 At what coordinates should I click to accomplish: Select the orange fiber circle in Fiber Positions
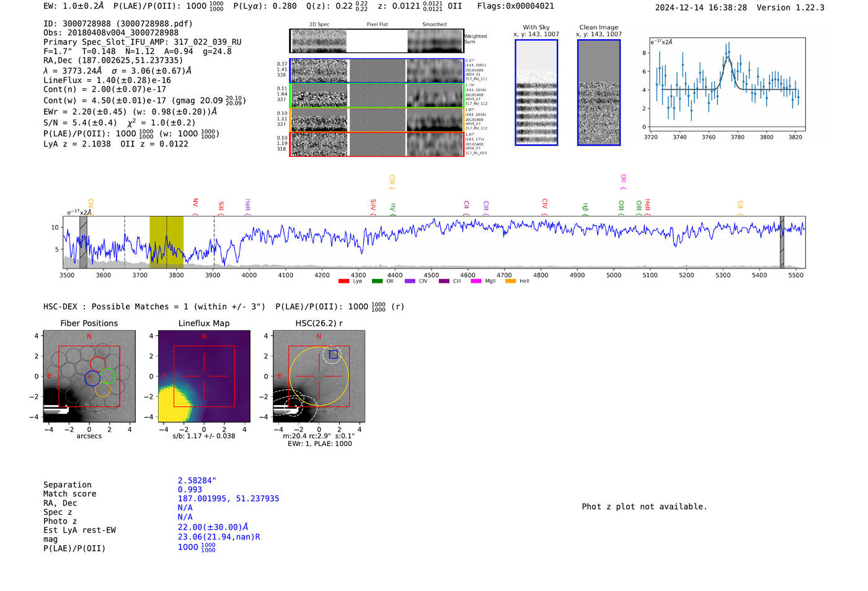pos(103,390)
